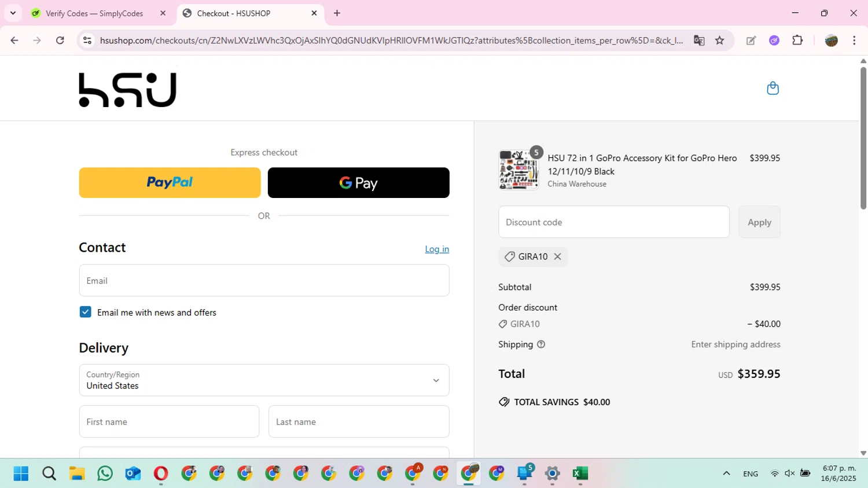Open the purple round extension icon
This screenshot has width=868, height=488.
tap(774, 41)
